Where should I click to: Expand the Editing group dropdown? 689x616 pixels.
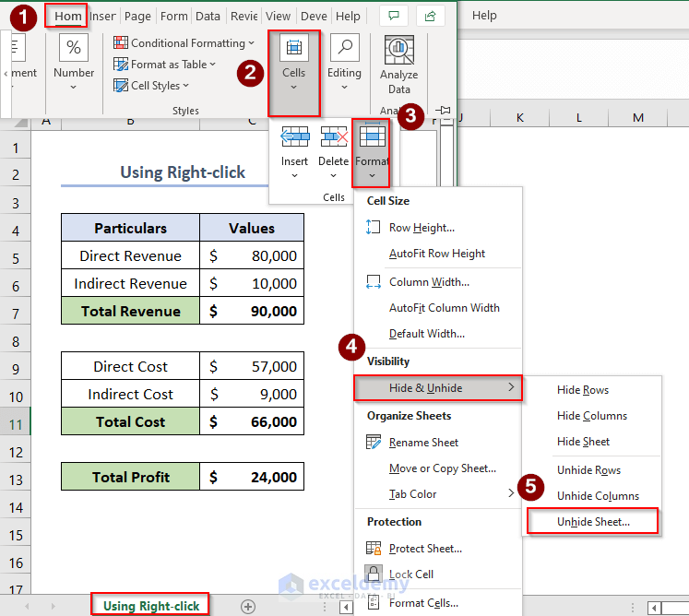click(344, 88)
